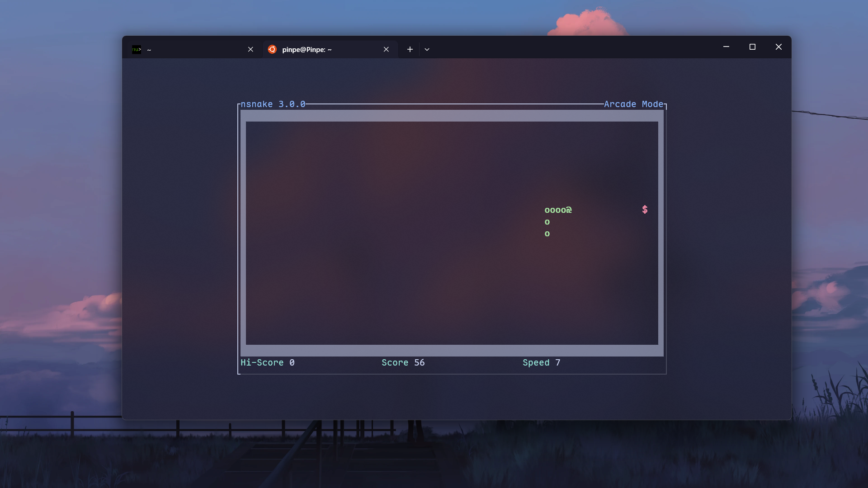Click the lowest snake tail segment
This screenshot has height=488, width=868.
tap(547, 234)
